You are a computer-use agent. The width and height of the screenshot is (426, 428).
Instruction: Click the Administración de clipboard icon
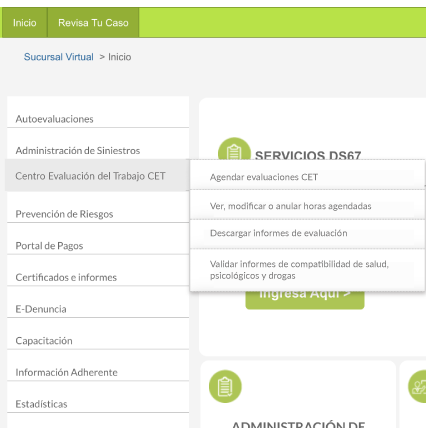[x=225, y=386]
